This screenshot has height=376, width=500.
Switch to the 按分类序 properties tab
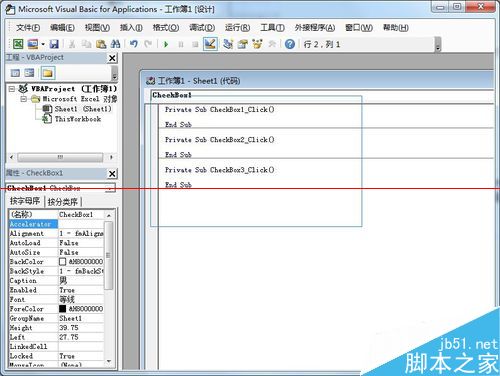pyautogui.click(x=63, y=201)
